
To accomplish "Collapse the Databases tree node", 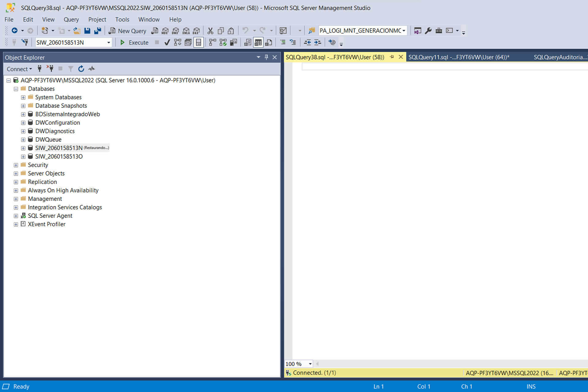I will (x=16, y=89).
